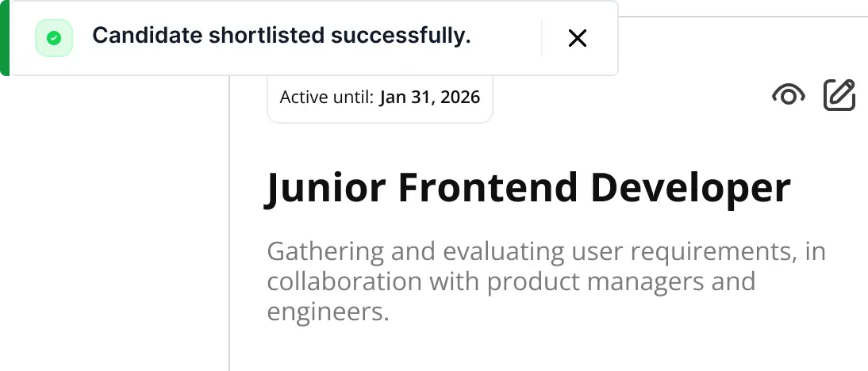The width and height of the screenshot is (868, 371).
Task: Click the word "Developer" in the title
Action: pyautogui.click(x=690, y=188)
